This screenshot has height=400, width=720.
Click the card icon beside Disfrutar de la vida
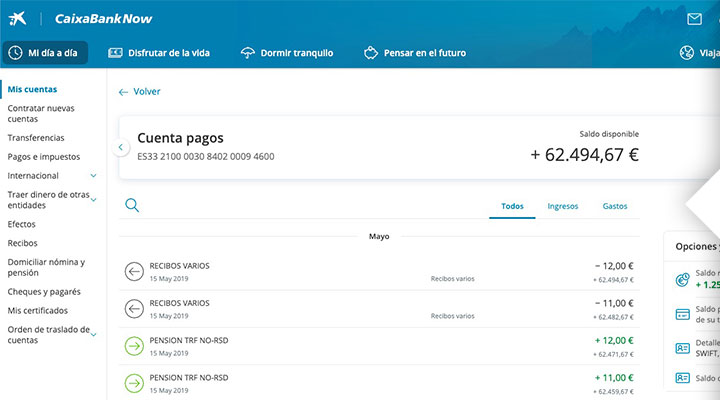tap(115, 53)
